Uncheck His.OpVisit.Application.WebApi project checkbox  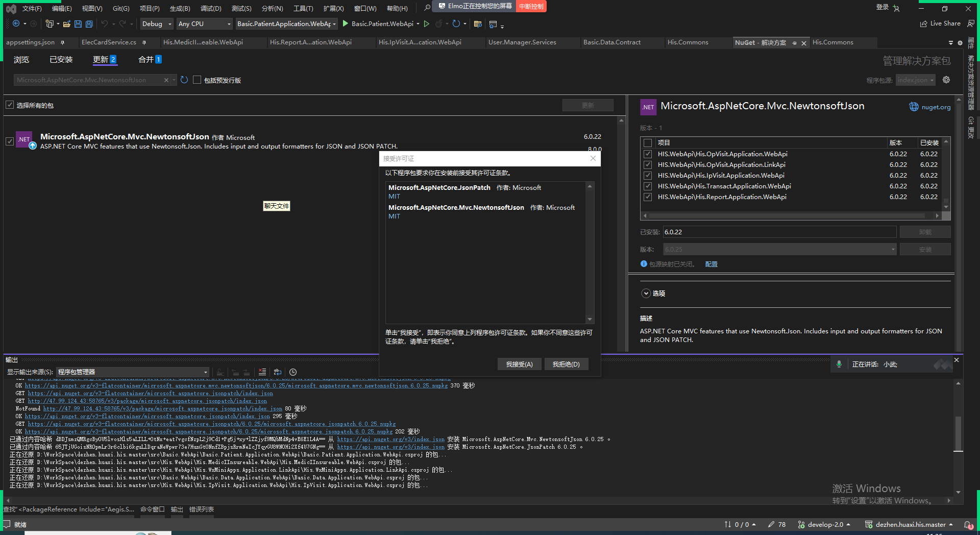[x=647, y=154]
